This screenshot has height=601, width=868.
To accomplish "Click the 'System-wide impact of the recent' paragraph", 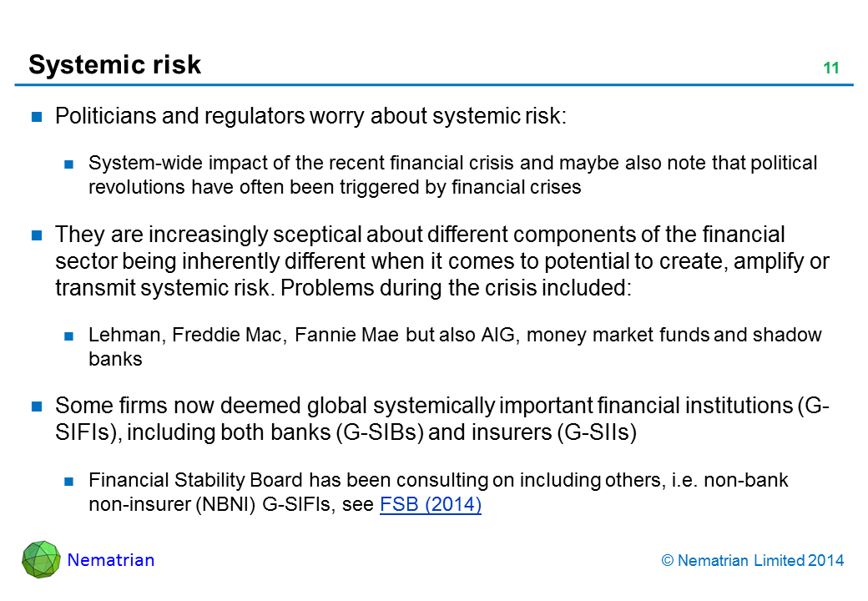I will [452, 174].
